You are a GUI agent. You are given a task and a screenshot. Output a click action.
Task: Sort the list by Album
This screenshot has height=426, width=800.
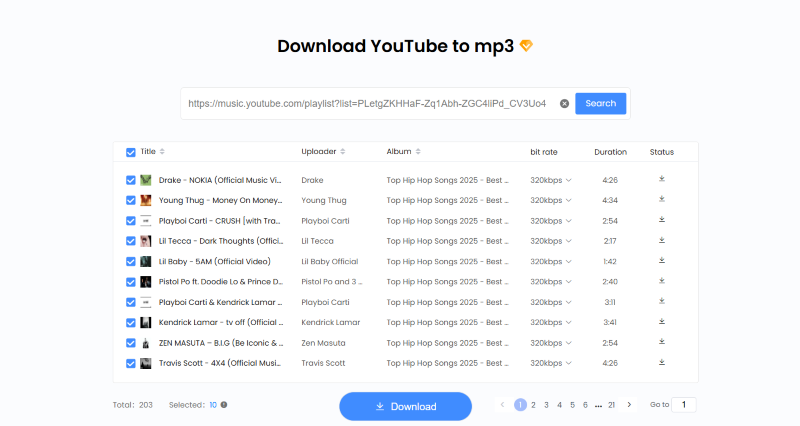[x=418, y=152]
